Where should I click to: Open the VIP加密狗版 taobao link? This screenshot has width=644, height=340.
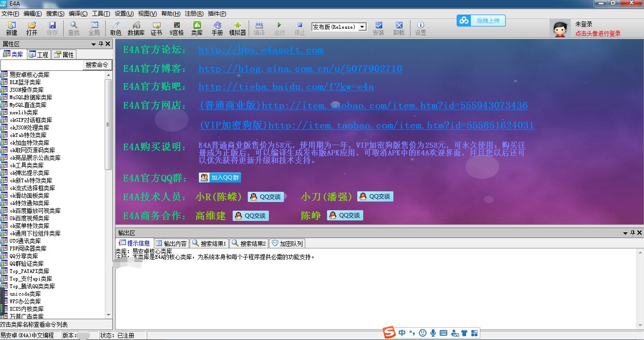(367, 126)
